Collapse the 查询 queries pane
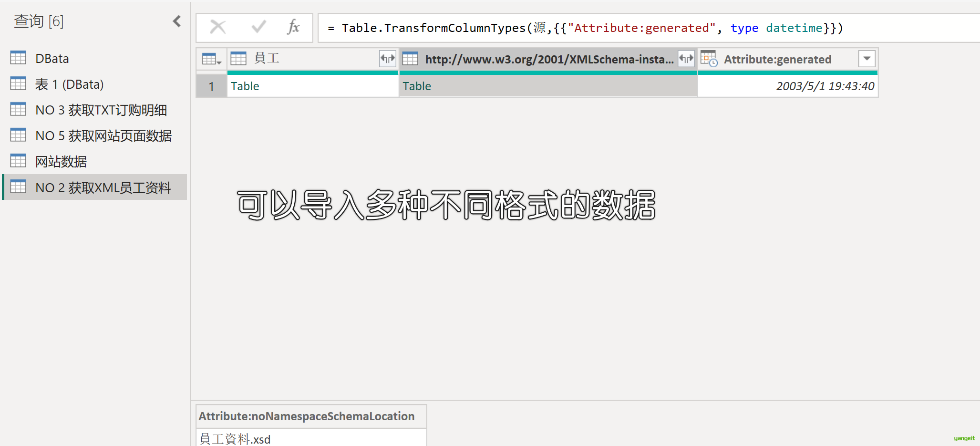Viewport: 980px width, 446px height. pos(177,21)
